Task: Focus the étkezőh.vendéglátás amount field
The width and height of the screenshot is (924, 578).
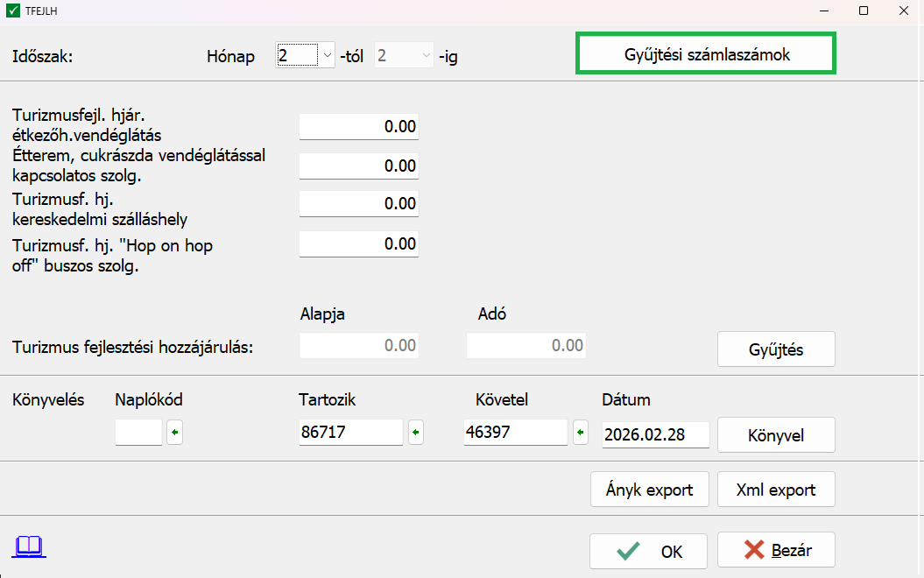Action: 358,127
